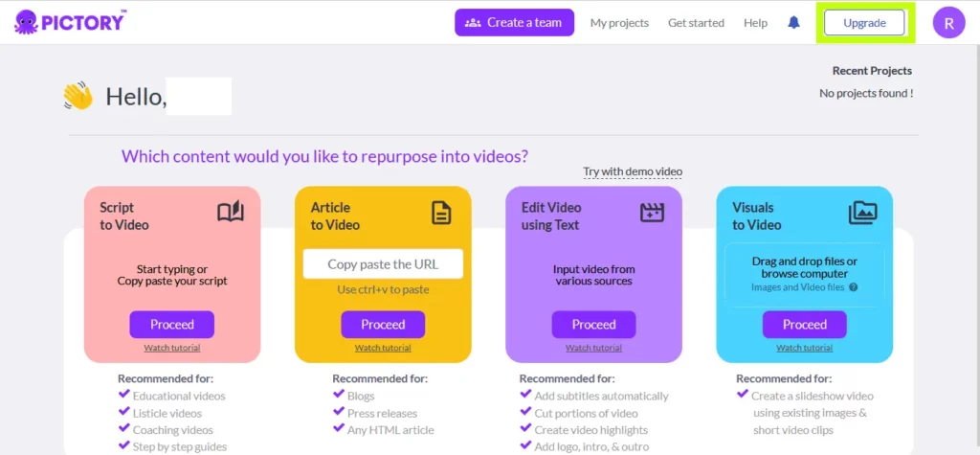Screen dimensions: 980x455
Task: Click Input video from various sources text
Action: click(x=593, y=275)
